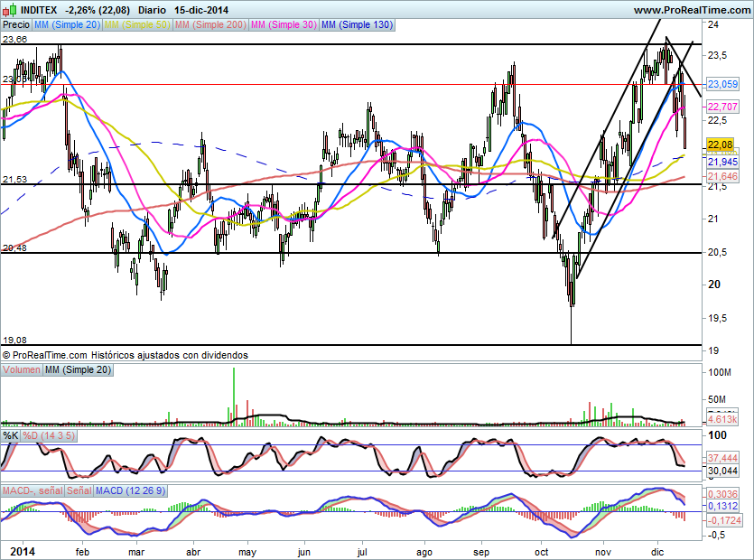Click the 50M volume axis label
This screenshot has height=560, width=754.
point(717,399)
